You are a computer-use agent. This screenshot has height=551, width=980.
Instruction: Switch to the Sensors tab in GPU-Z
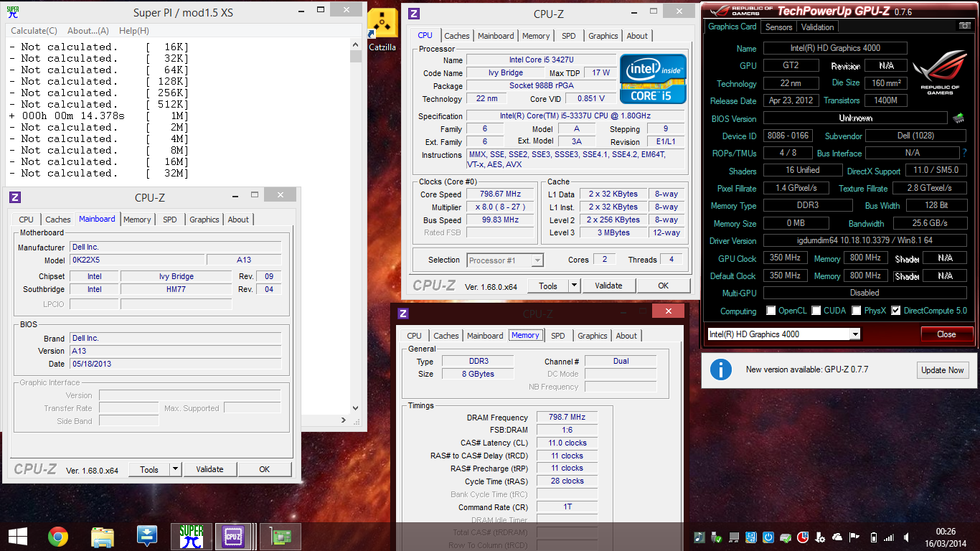[x=778, y=27]
